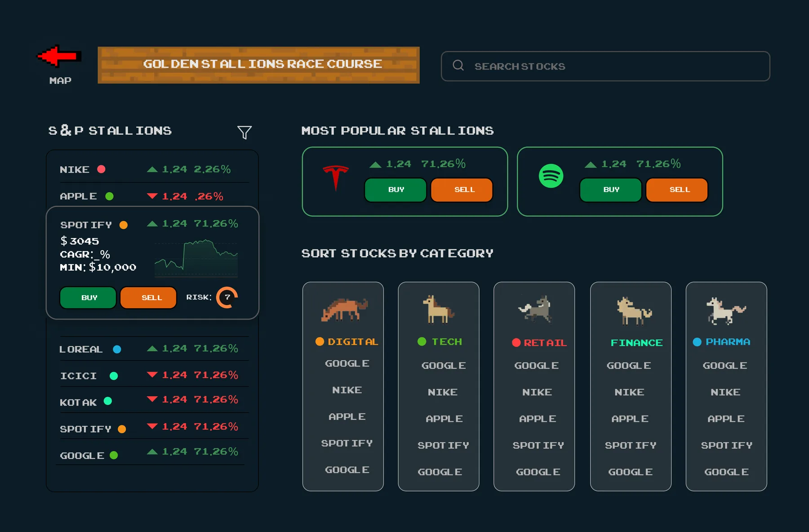Open the Golden Stallions Race Course banner
This screenshot has width=809, height=532.
click(x=258, y=65)
